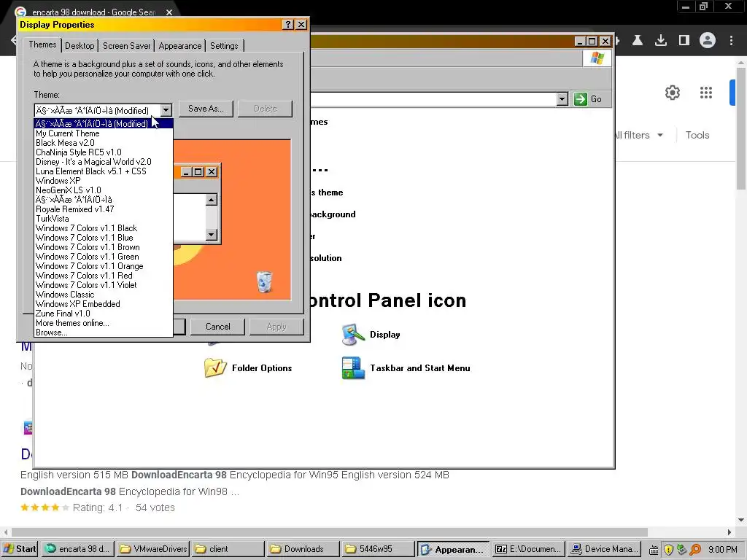Switch to Downloads folder taskbar item
Image resolution: width=747 pixels, height=560 pixels.
[x=303, y=549]
